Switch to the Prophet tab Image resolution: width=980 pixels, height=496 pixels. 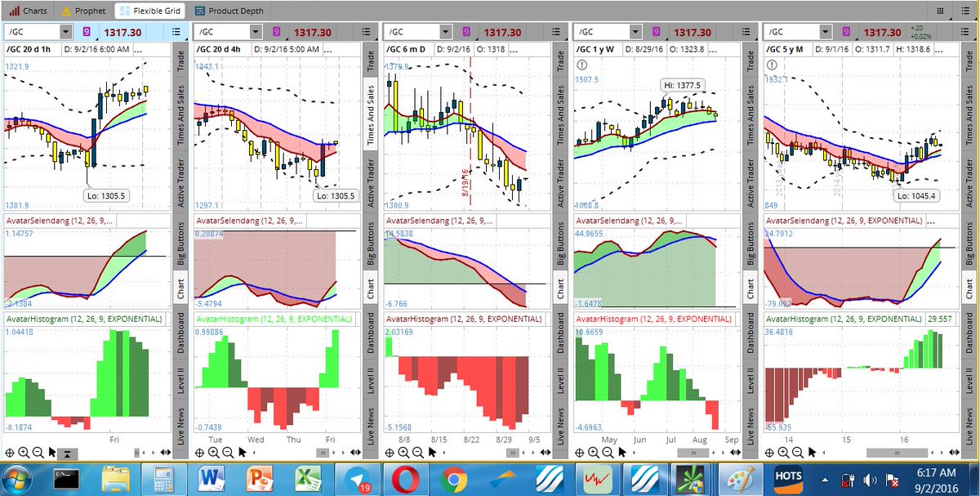point(82,11)
